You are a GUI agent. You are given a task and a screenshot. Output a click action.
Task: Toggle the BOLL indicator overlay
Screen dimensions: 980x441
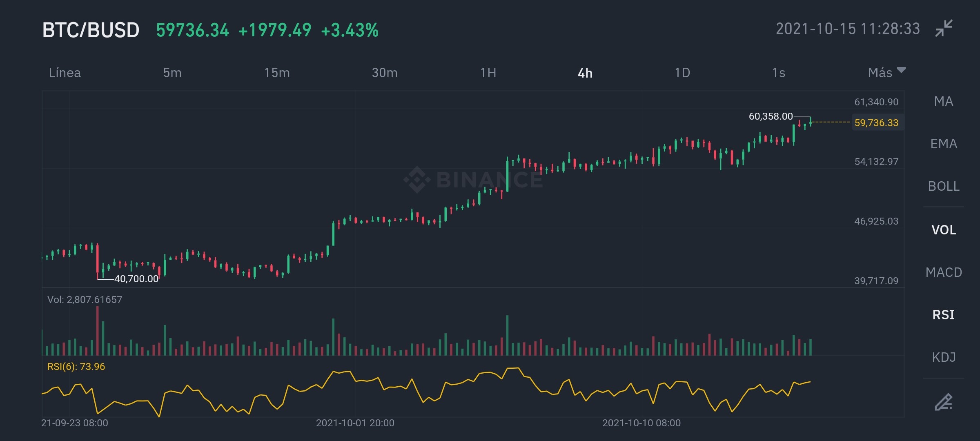point(944,186)
